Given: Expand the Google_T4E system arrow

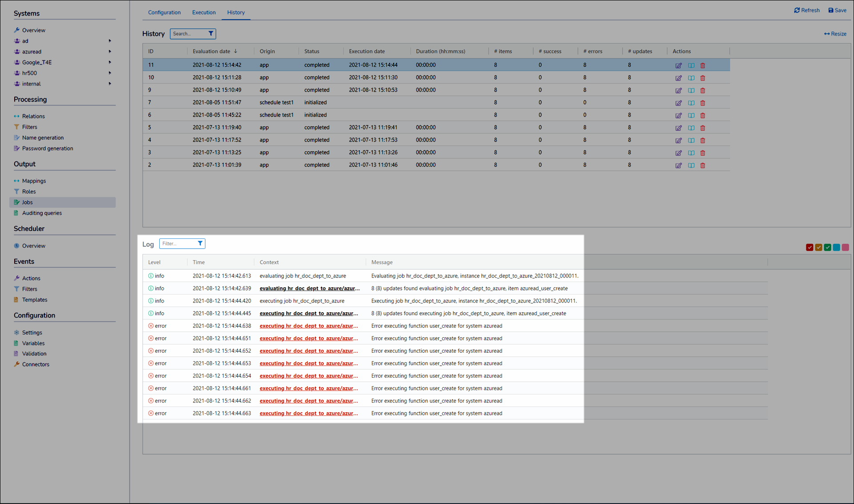Looking at the screenshot, I should [x=110, y=62].
